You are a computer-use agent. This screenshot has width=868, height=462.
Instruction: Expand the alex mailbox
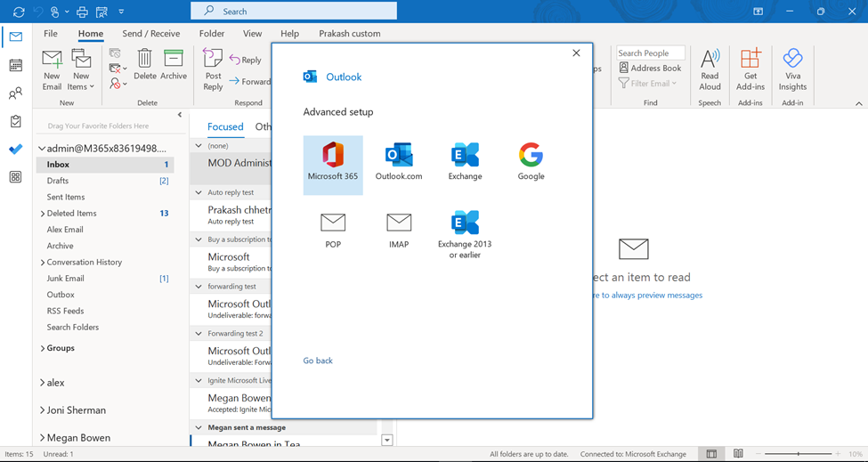[43, 383]
